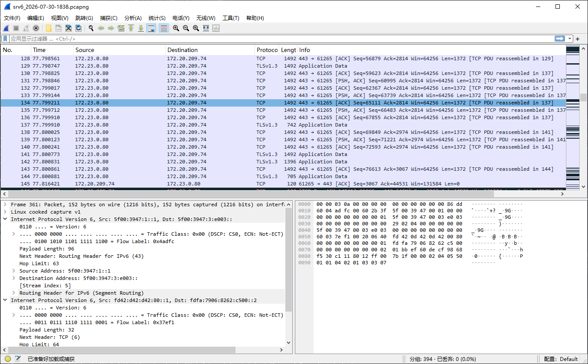This screenshot has height=364, width=588.
Task: Zoom out main window text
Action: pos(186,28)
